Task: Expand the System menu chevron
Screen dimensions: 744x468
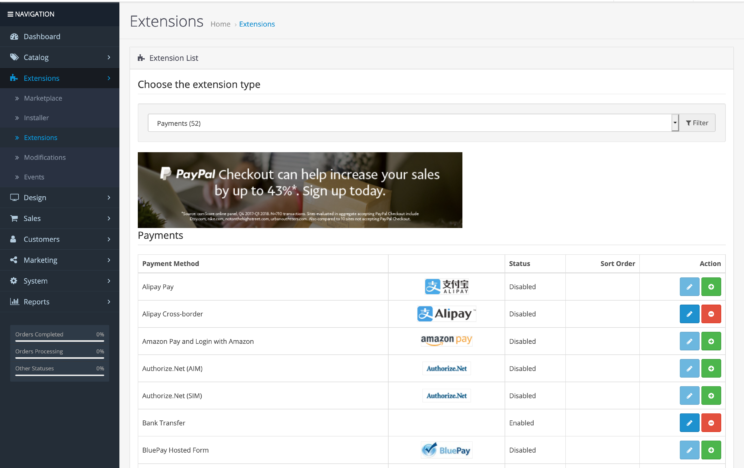Action: pyautogui.click(x=109, y=281)
